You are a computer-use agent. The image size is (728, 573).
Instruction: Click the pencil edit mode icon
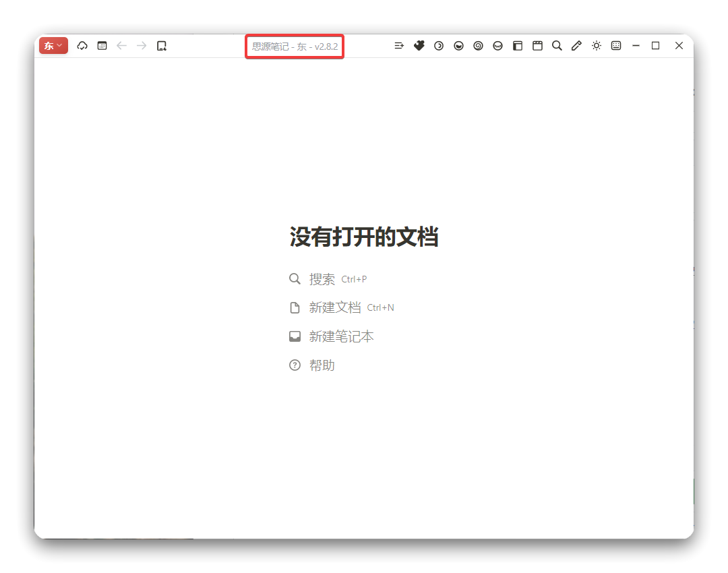[x=576, y=46]
